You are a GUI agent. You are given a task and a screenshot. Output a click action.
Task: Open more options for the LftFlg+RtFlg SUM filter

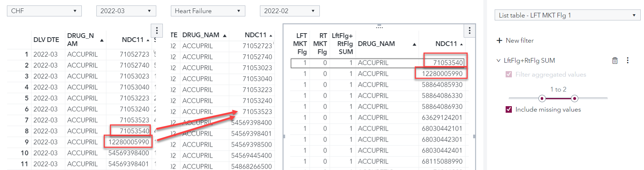click(x=628, y=61)
